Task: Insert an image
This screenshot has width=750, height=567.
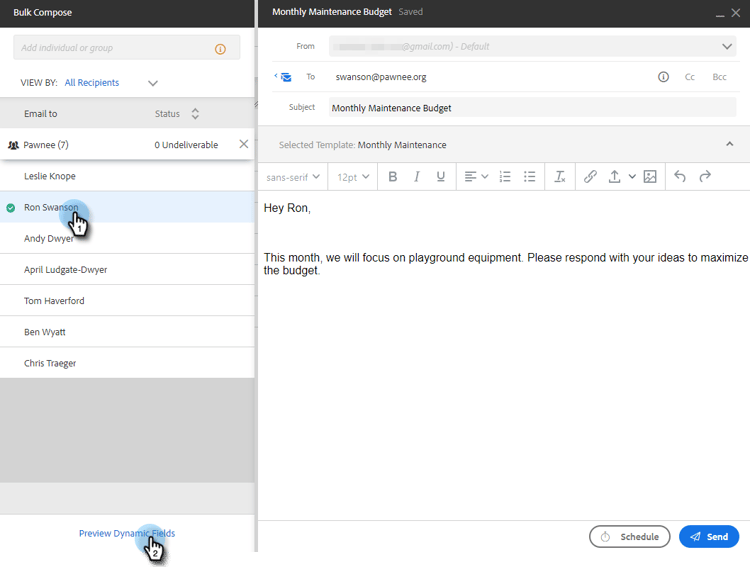Action: (650, 177)
